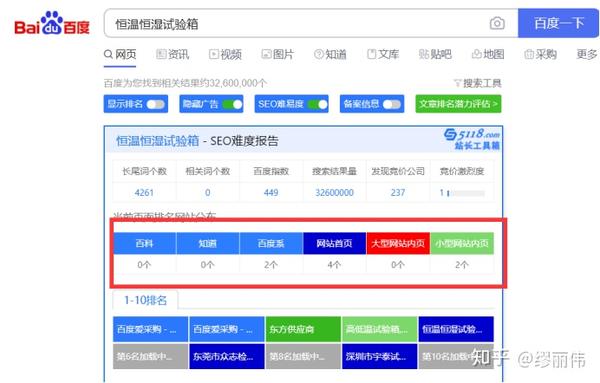Switch to the 图片 tab
Image resolution: width=600 pixels, height=383 pixels.
pos(277,54)
